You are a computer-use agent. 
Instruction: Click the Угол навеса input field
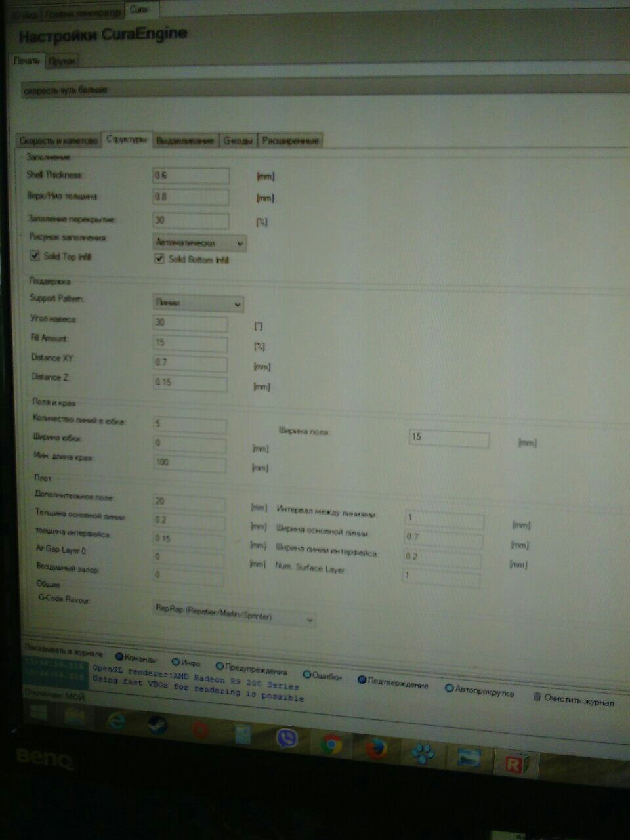pyautogui.click(x=190, y=323)
